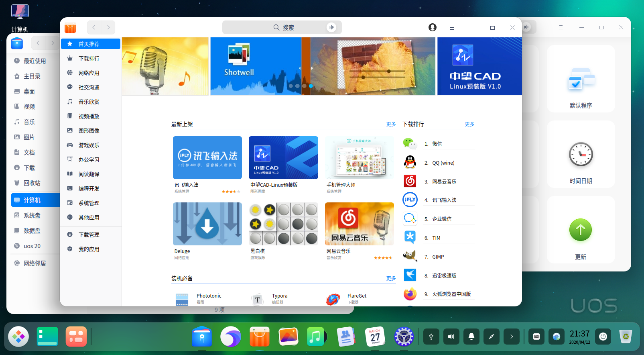Select the 游戏娱乐 category
The width and height of the screenshot is (644, 355).
coord(91,145)
